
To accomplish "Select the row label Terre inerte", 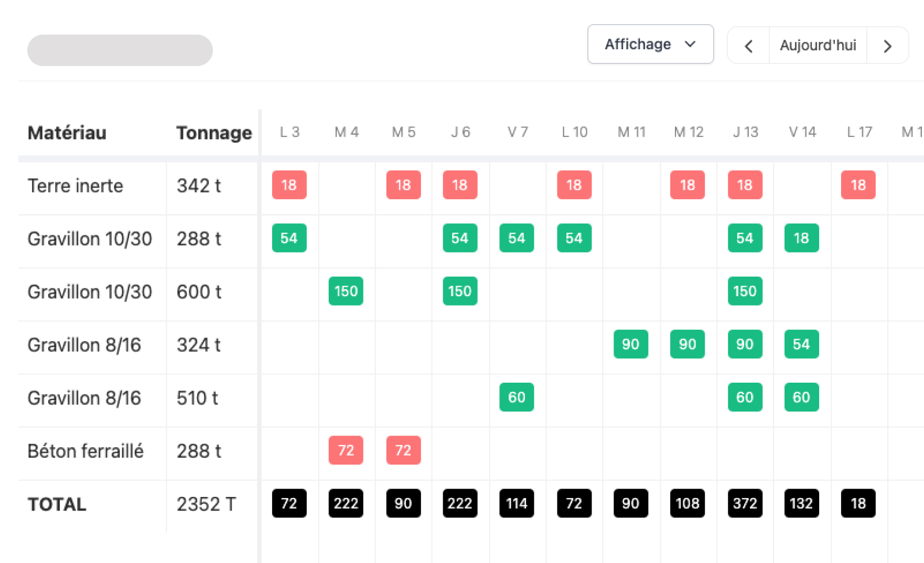I will pos(75,186).
